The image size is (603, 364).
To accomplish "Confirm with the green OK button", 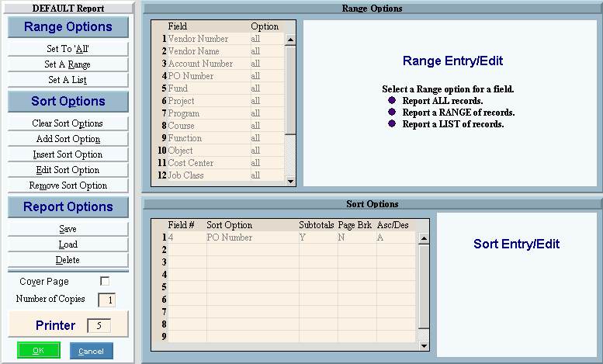I will pos(39,351).
